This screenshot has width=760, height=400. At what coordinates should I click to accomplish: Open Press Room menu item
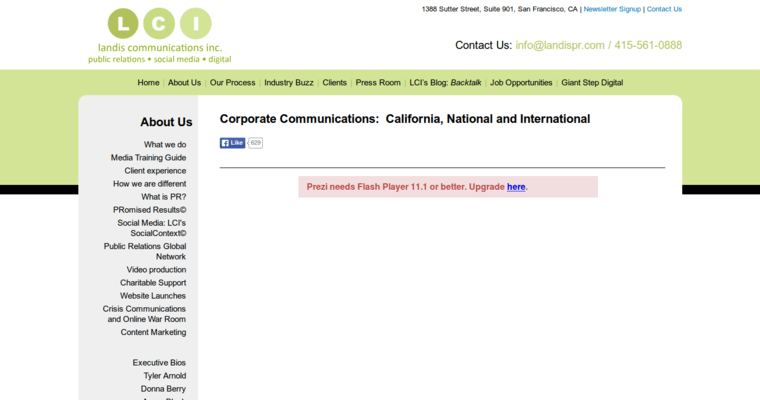[x=378, y=82]
